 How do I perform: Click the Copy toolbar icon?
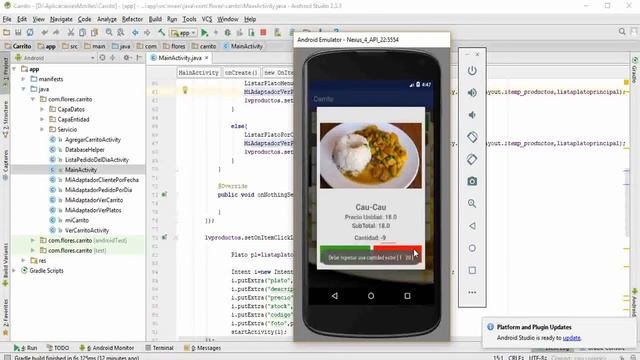pyautogui.click(x=82, y=32)
